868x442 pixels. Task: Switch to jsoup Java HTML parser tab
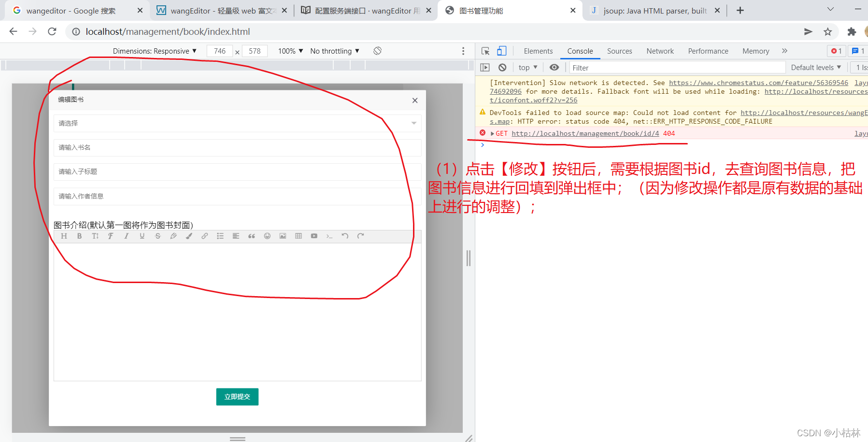coord(655,11)
